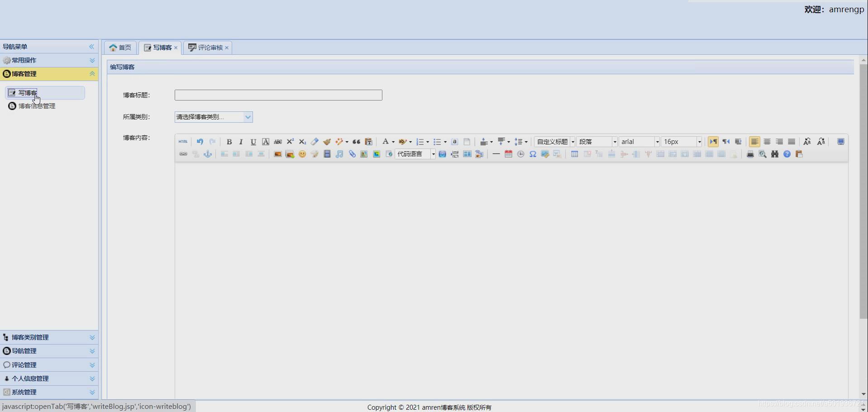
Task: Open find and replace binoculars
Action: point(775,154)
